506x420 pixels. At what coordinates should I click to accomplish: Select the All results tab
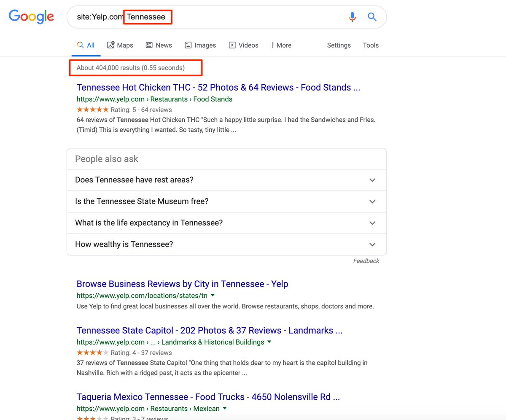[86, 45]
